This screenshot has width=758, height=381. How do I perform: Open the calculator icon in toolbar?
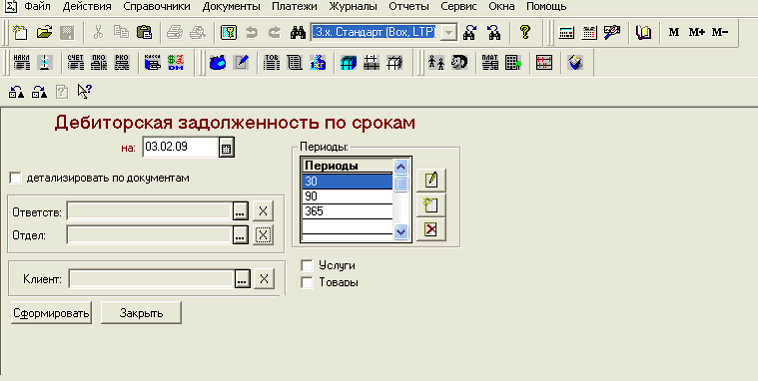[x=566, y=33]
